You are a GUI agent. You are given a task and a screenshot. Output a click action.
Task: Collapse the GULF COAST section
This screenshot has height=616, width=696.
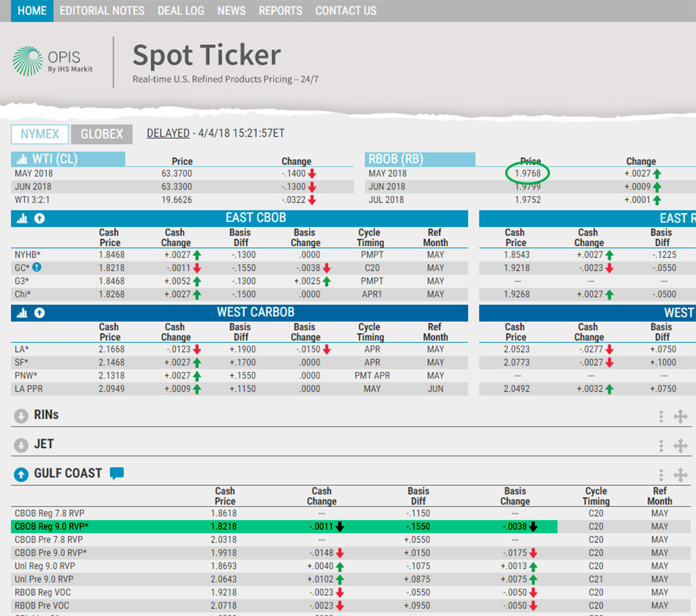tap(21, 474)
